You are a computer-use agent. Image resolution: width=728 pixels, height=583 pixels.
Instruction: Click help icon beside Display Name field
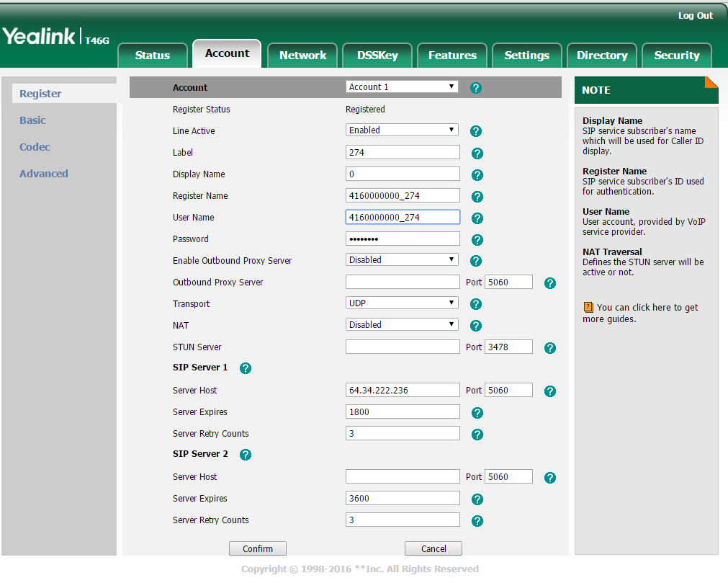click(477, 175)
